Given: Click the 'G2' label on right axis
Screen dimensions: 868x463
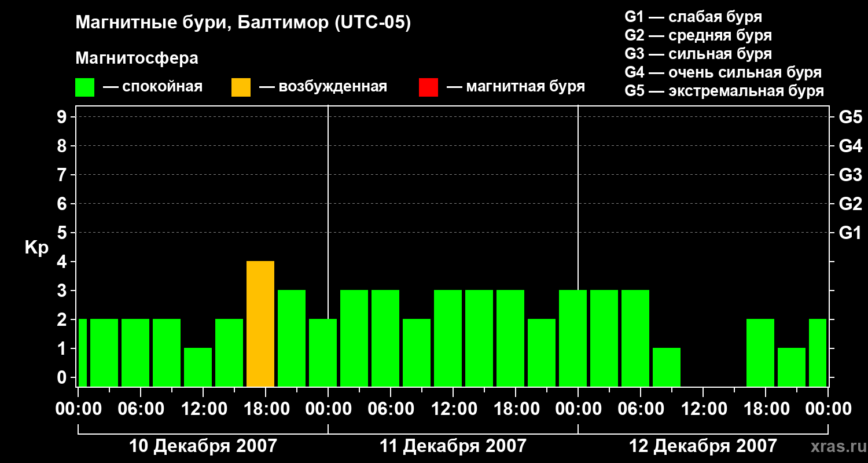Looking at the screenshot, I should (850, 204).
